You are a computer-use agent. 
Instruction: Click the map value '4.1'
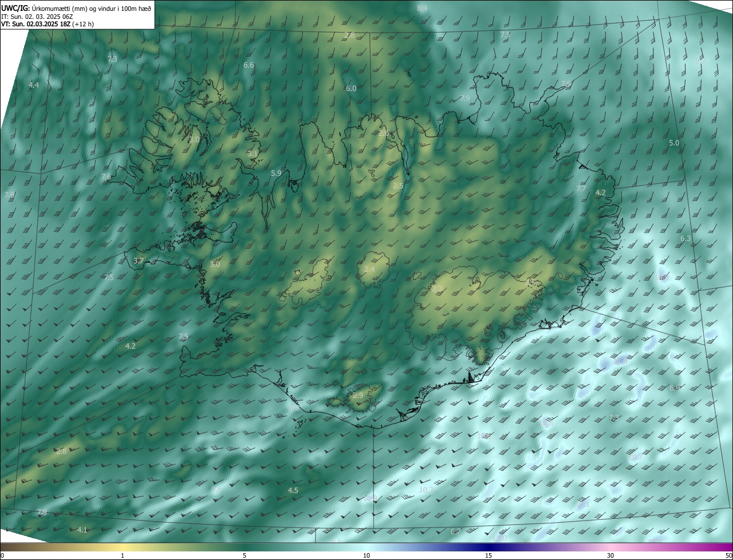[x=82, y=530]
